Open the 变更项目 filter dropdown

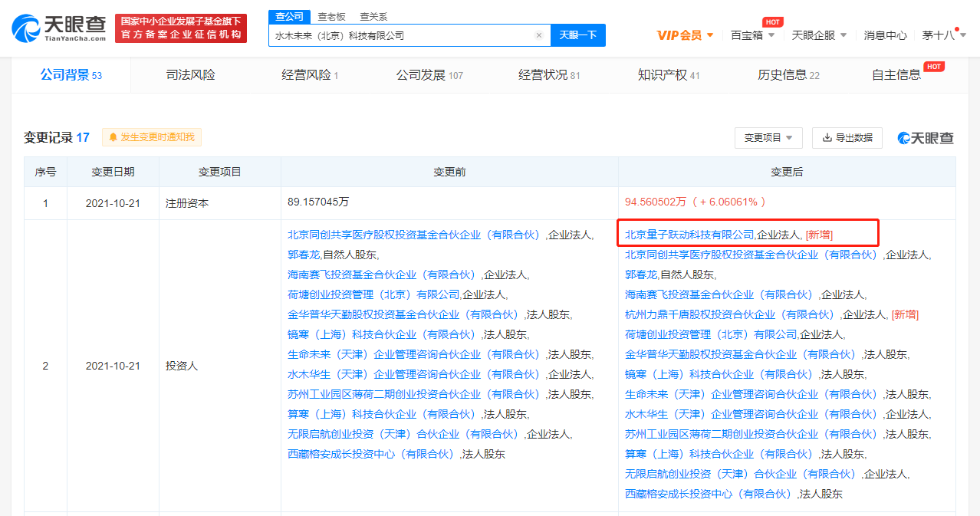pos(768,138)
